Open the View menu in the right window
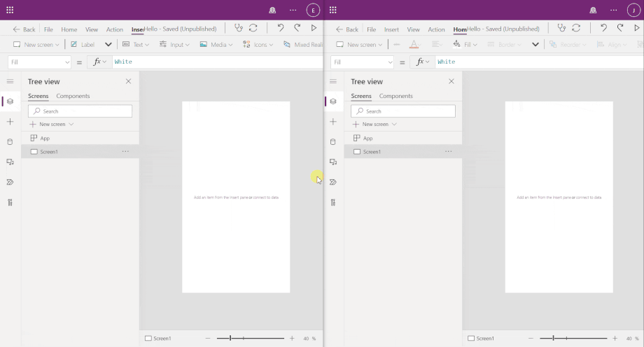Screen dimensions: 644x347 click(x=413, y=29)
